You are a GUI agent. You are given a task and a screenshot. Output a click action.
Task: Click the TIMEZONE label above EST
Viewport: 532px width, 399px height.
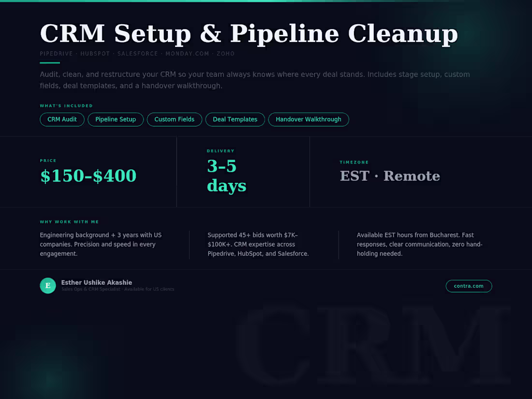tap(354, 163)
